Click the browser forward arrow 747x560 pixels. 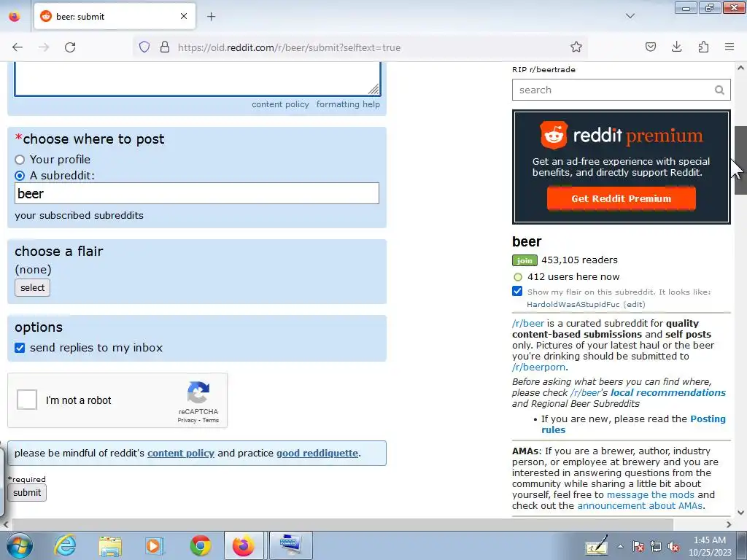pyautogui.click(x=44, y=47)
